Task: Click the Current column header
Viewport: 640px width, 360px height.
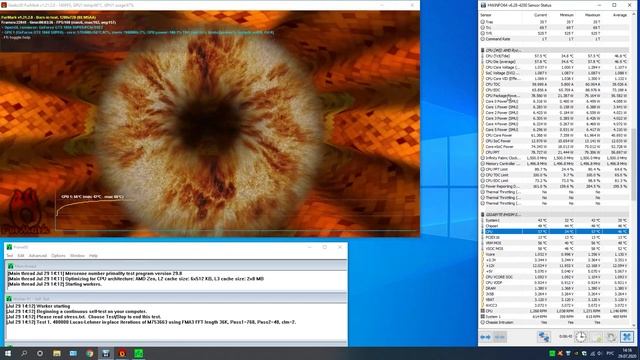Action: coord(540,15)
